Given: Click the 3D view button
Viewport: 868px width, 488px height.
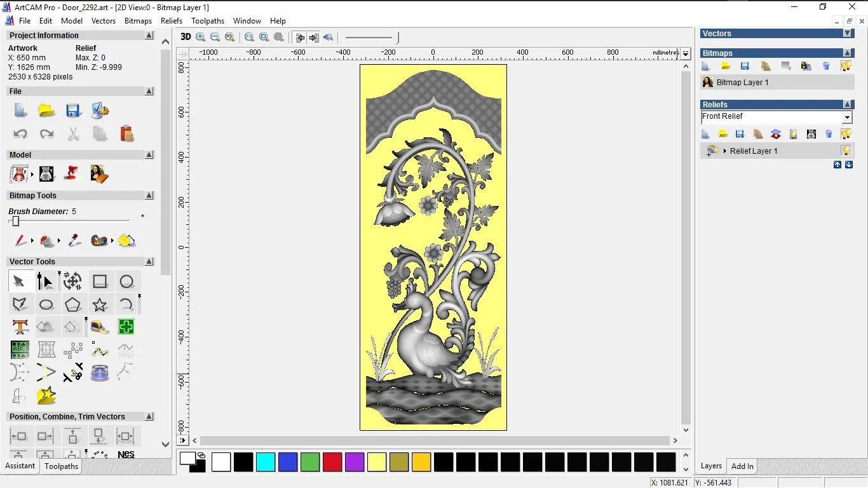Looking at the screenshot, I should click(186, 37).
